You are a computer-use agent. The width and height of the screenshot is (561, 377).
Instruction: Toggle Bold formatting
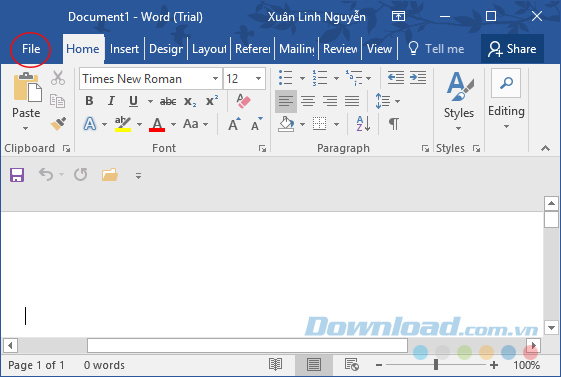pos(89,101)
